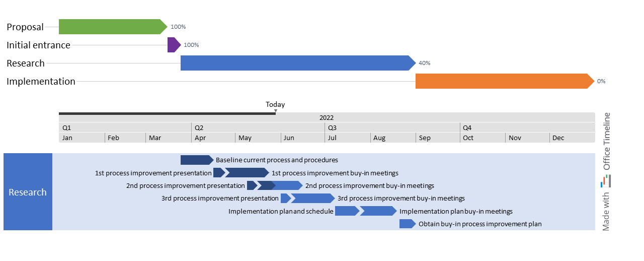Click the blue Research phase bar
The width and height of the screenshot is (644, 261).
(297, 63)
